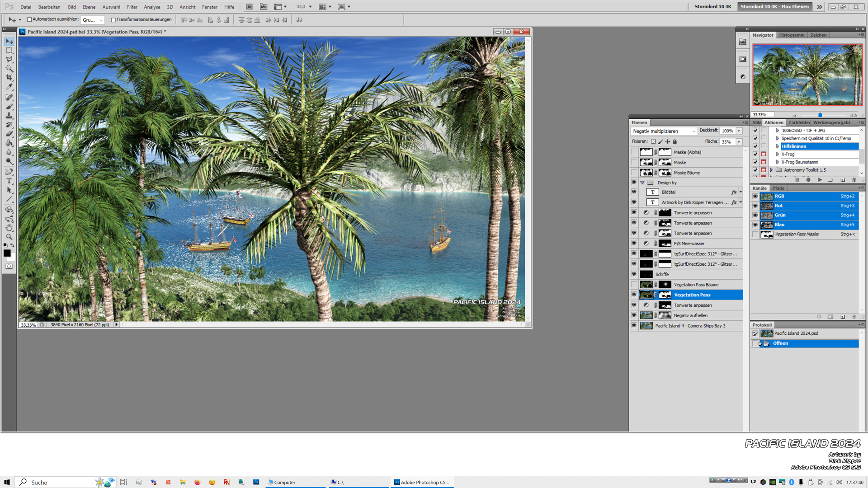Screen dimensions: 868x488
Task: Click the lock position icon
Action: [668, 141]
